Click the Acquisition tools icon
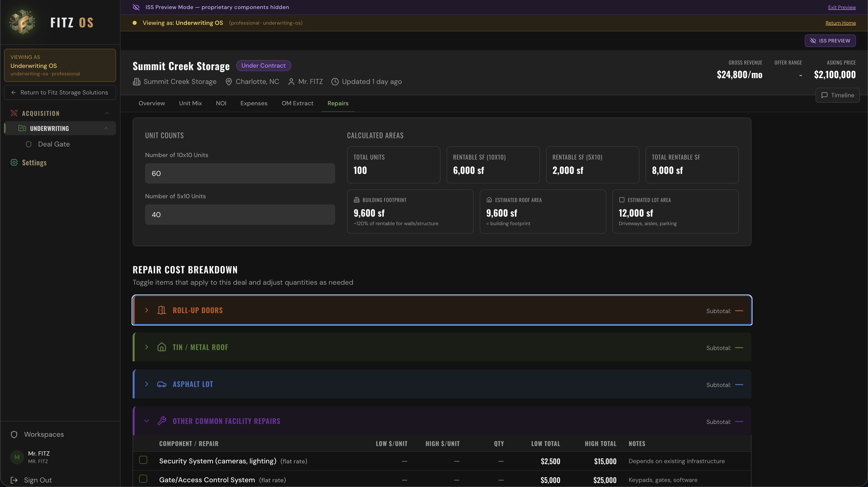The height and width of the screenshot is (487, 868). pos(14,113)
